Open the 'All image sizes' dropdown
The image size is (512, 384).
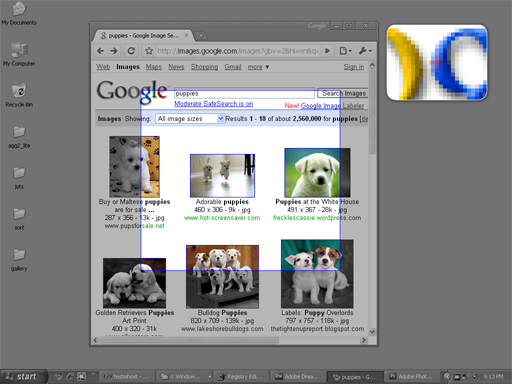[x=190, y=119]
